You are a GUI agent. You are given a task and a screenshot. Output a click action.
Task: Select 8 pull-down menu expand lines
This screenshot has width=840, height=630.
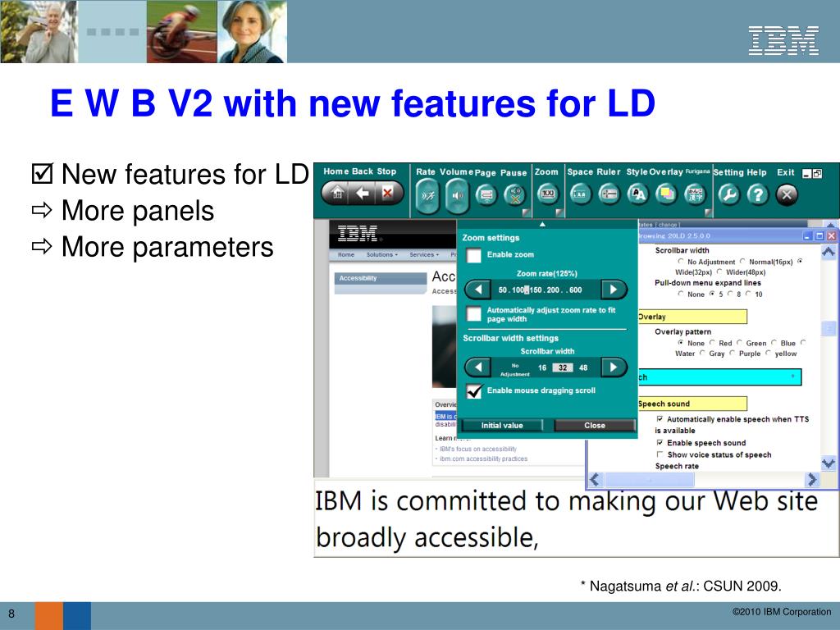731,294
